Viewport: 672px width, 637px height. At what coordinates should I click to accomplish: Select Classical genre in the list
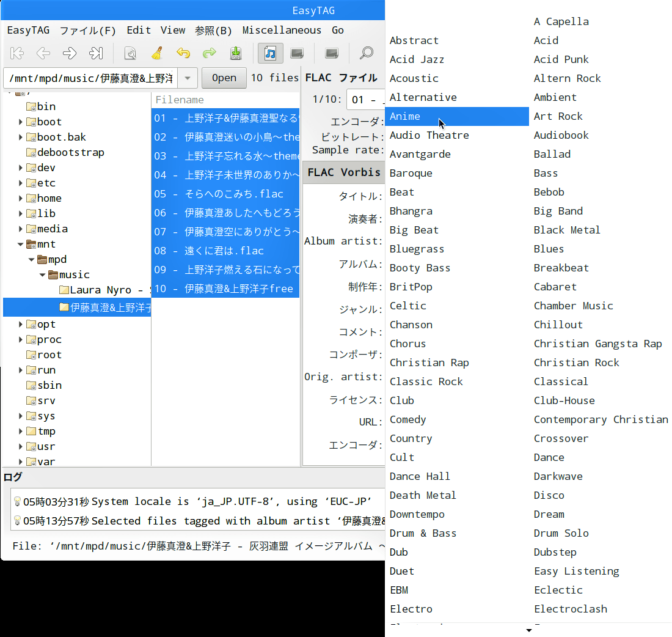(561, 381)
